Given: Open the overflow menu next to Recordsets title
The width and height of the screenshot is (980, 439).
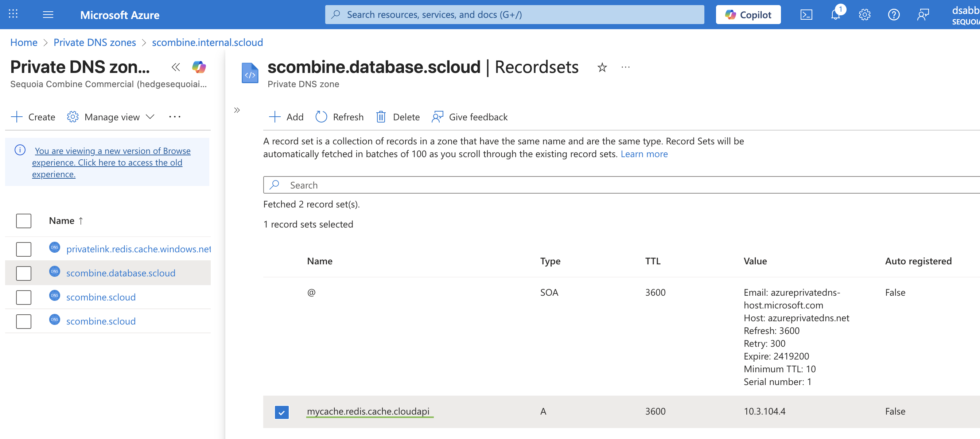Looking at the screenshot, I should pyautogui.click(x=625, y=67).
